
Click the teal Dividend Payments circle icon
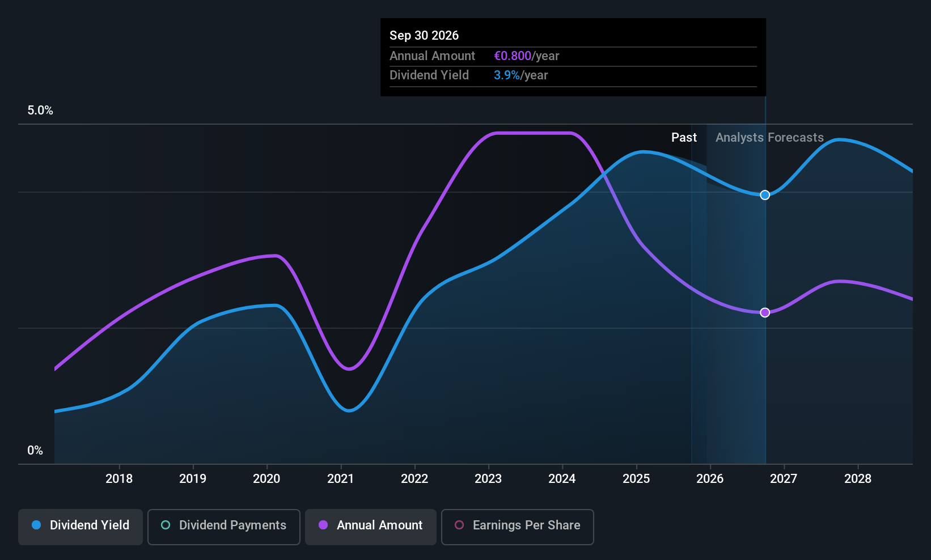click(x=166, y=525)
